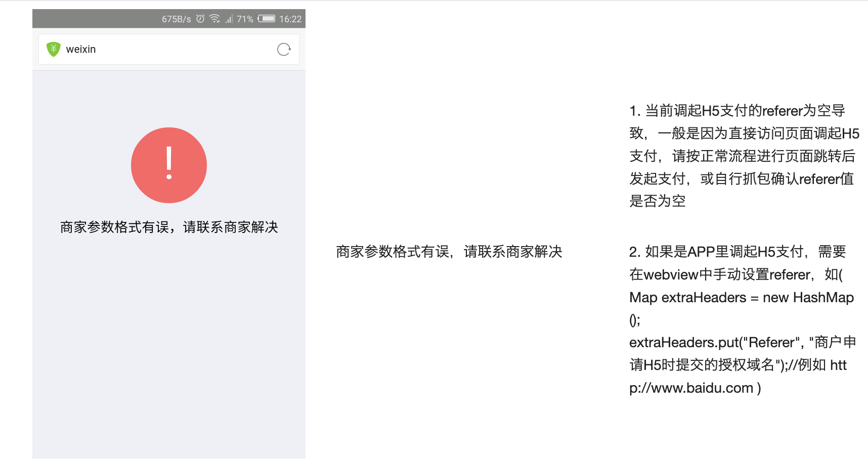Click the Wi-Fi icon in phone status bar
Viewport: 868px width, 468px height.
click(x=215, y=19)
